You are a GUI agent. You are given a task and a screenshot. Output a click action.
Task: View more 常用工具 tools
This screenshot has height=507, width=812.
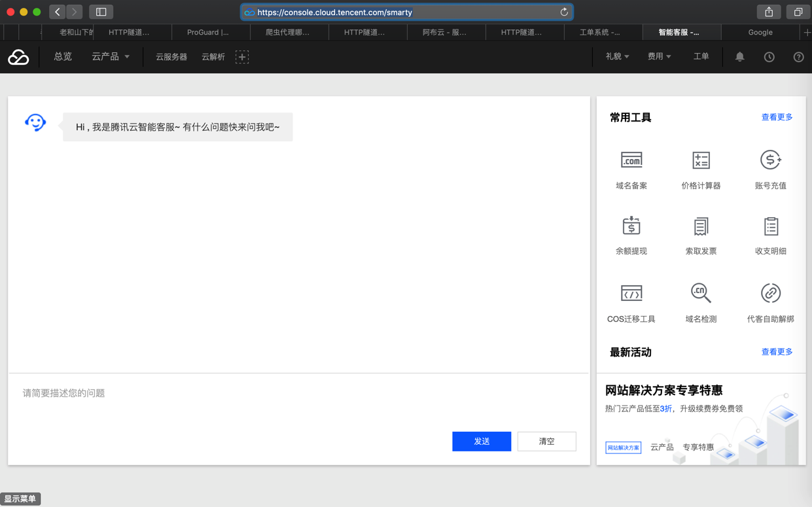(x=777, y=117)
